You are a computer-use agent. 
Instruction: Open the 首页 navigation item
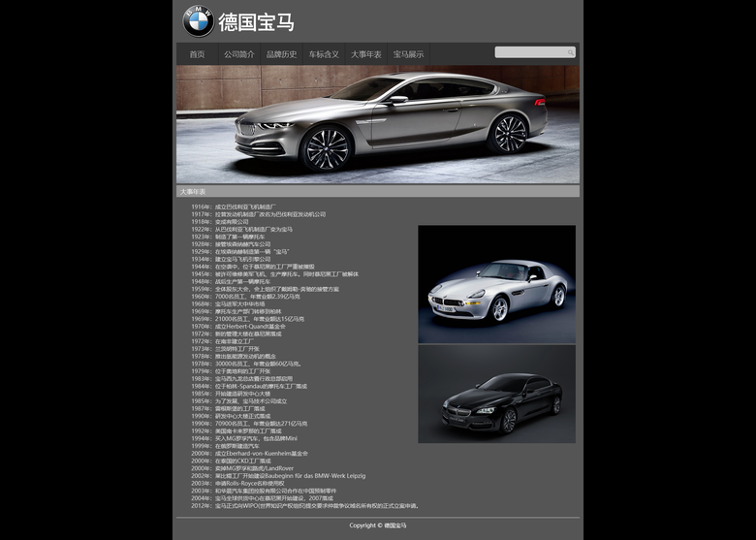point(197,54)
